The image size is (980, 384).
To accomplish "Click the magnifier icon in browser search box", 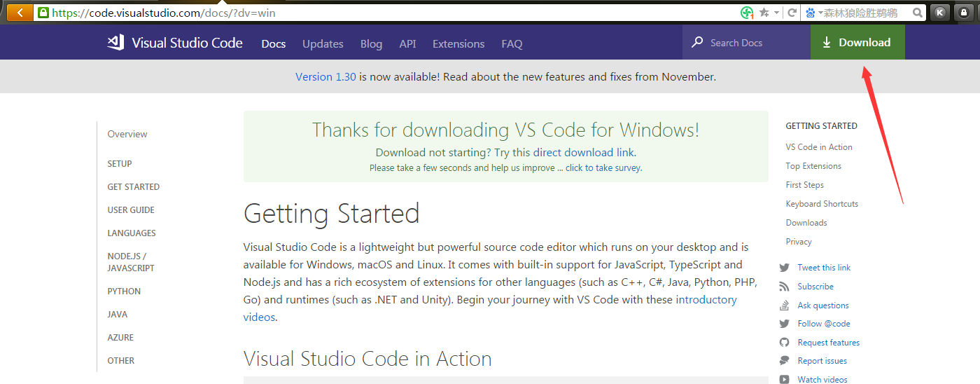I will click(x=917, y=13).
